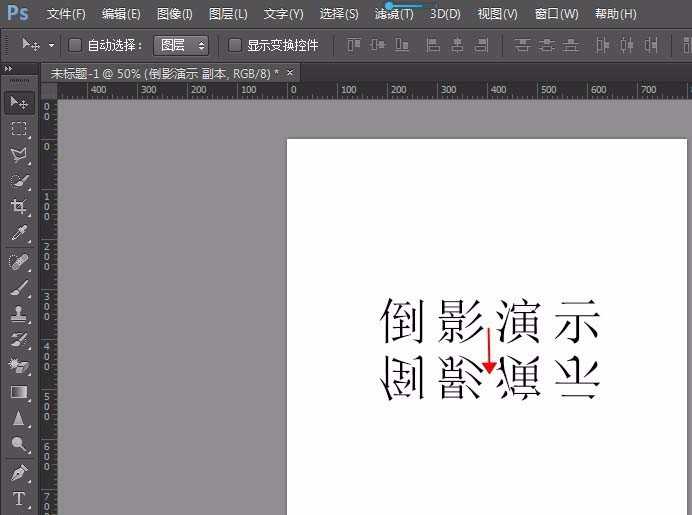This screenshot has height=515, width=692.
Task: Click distribute top edges icon
Action: (523, 45)
